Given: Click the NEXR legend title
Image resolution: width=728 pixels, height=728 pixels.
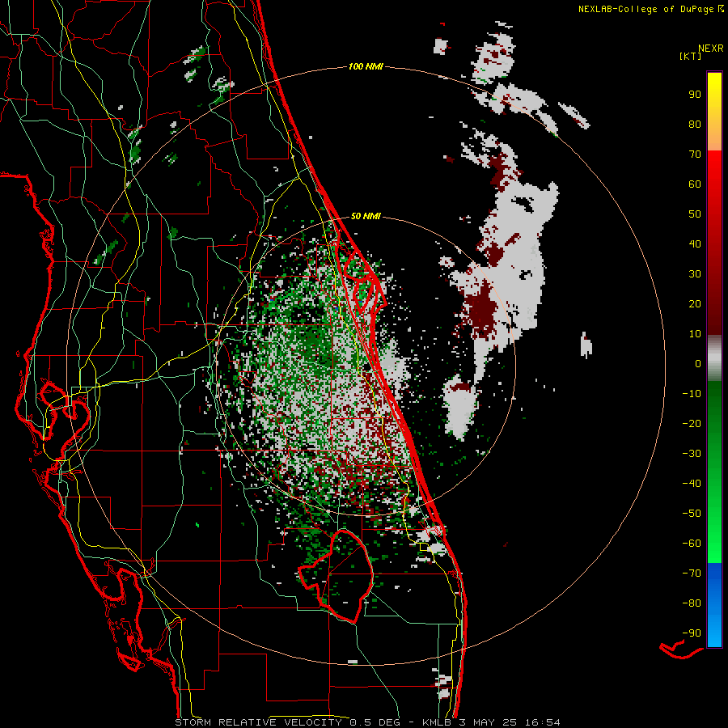Looking at the screenshot, I should (x=711, y=49).
